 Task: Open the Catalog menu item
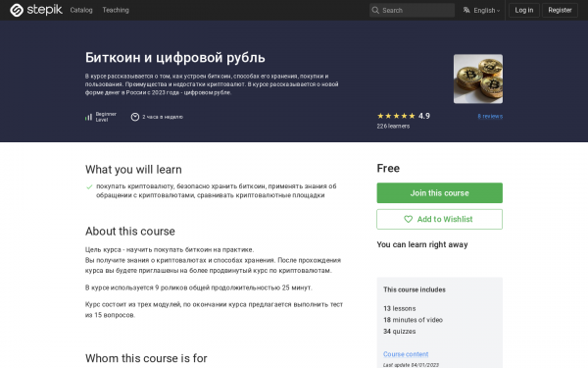pos(81,10)
